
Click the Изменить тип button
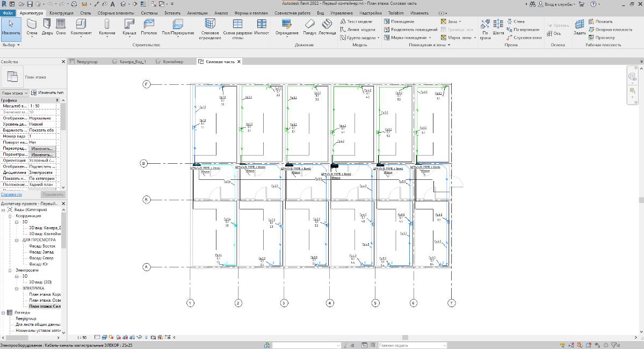point(47,93)
